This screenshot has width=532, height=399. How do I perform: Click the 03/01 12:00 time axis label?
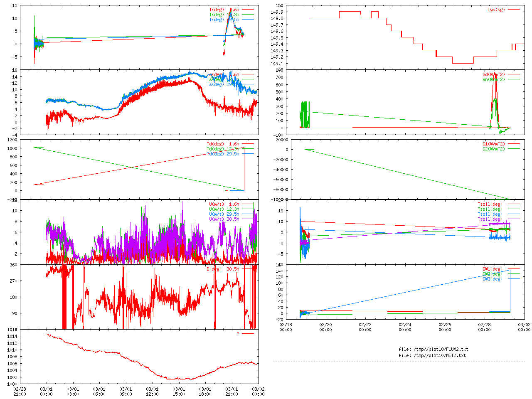153,392
